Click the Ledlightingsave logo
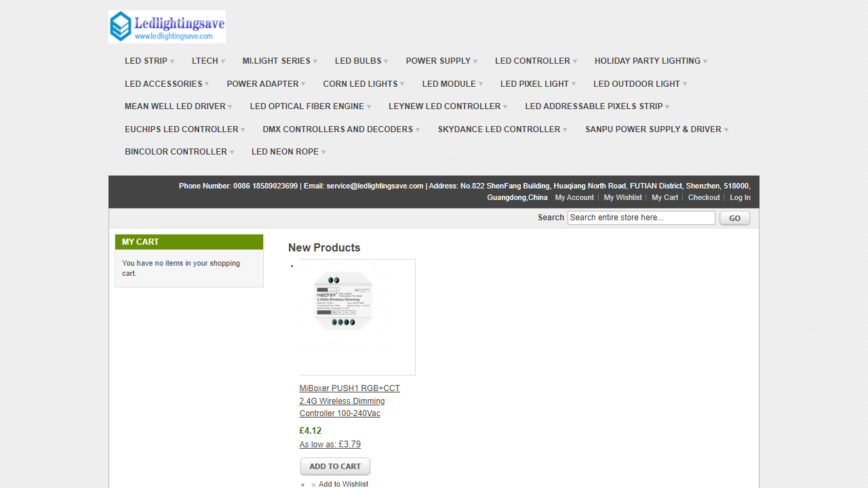The image size is (868, 488). point(167,27)
